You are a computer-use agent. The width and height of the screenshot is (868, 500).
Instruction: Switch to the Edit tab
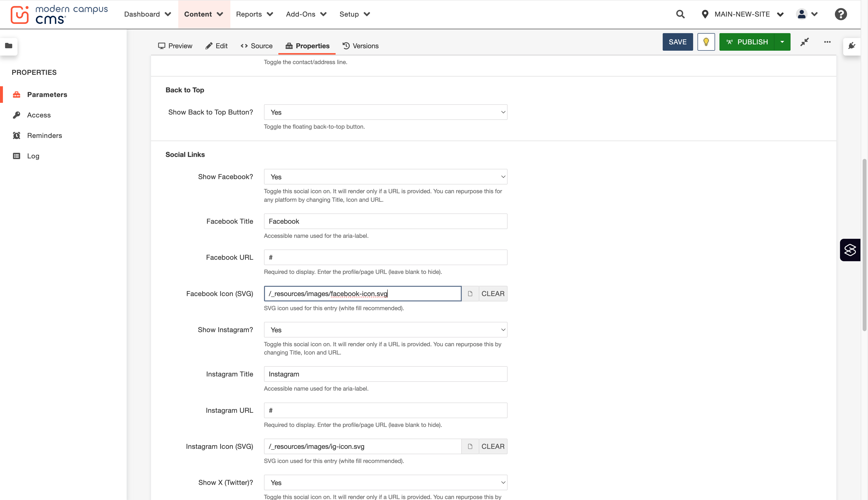tap(216, 46)
